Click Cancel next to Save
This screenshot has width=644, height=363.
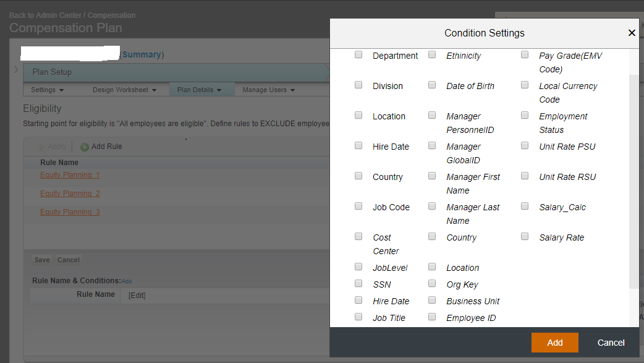68,260
